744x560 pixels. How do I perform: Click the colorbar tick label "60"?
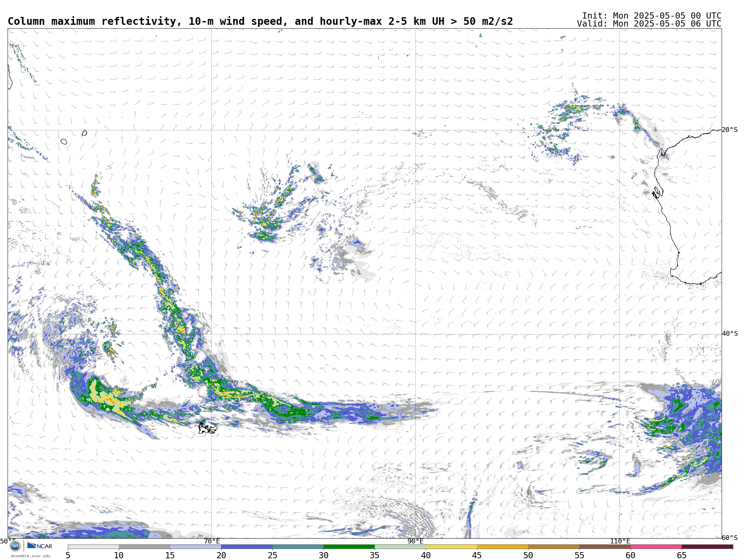[631, 555]
